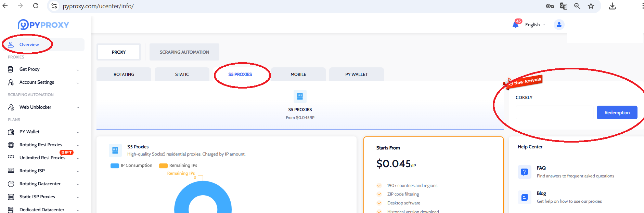Select the PY WALLET tab
Screen dimensions: 644x213
pyautogui.click(x=357, y=74)
